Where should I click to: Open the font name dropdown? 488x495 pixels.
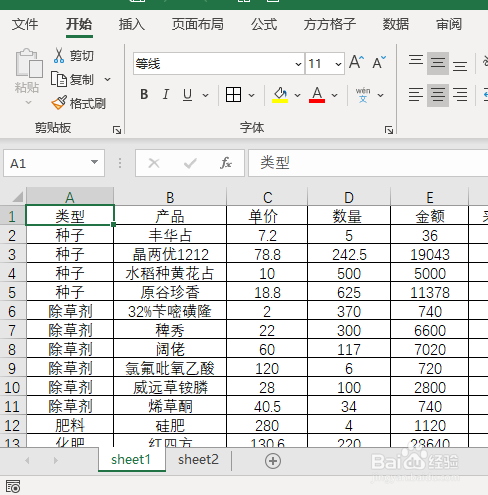[x=298, y=64]
